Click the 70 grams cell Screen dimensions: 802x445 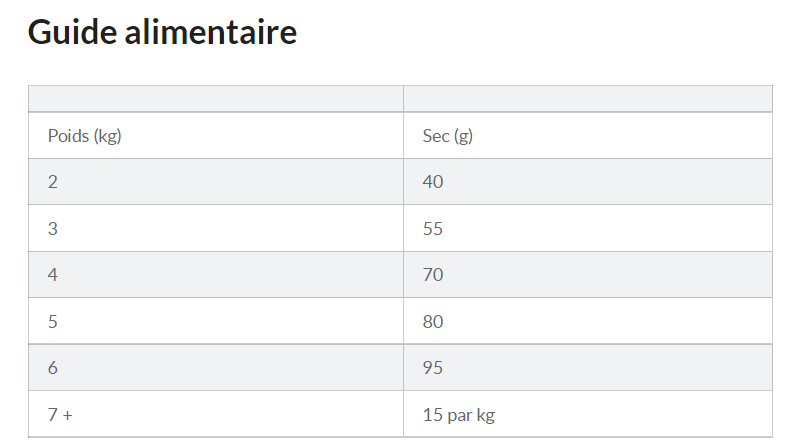pos(433,275)
